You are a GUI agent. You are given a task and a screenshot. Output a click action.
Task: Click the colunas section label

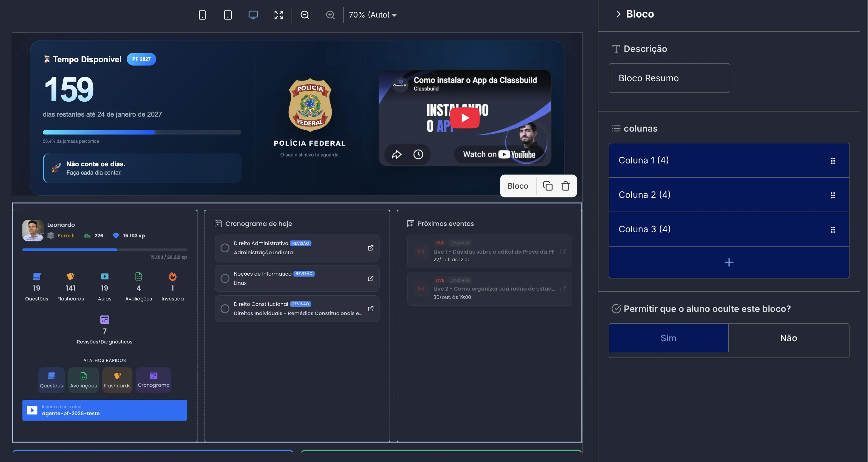pyautogui.click(x=640, y=128)
